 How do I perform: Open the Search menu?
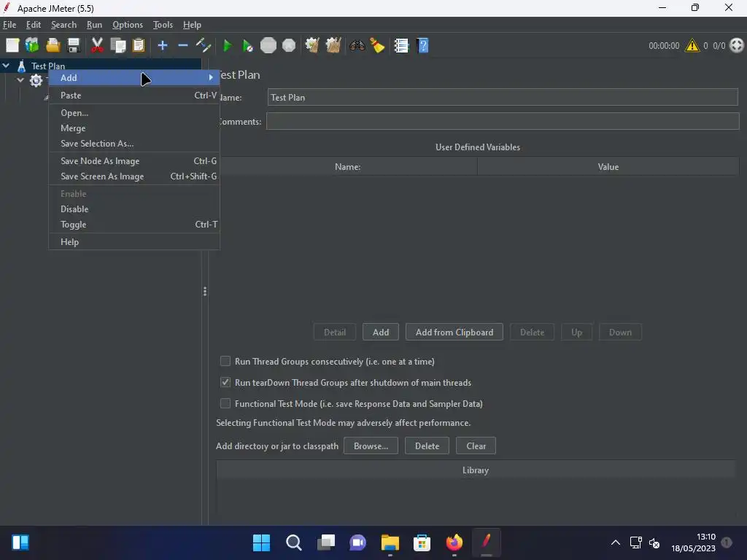[x=64, y=25]
